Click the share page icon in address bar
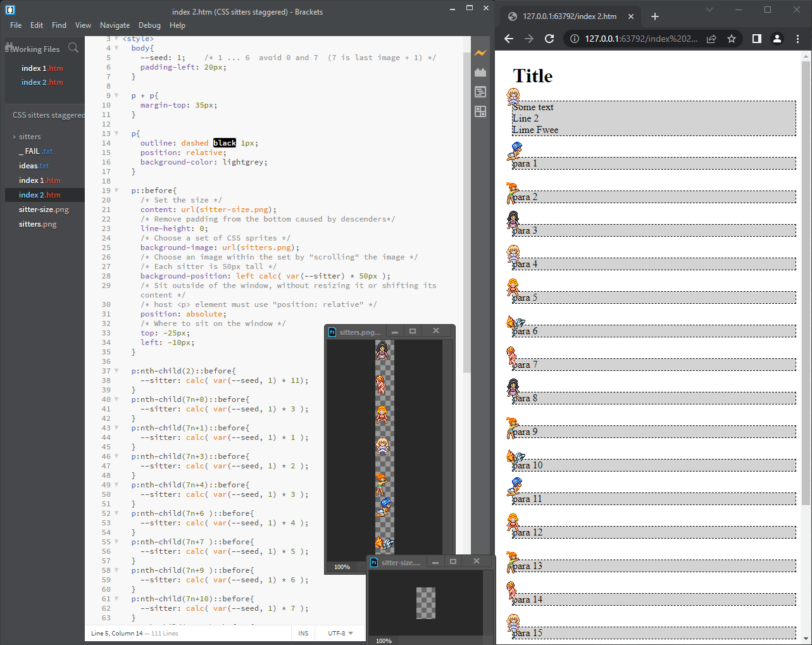 711,39
